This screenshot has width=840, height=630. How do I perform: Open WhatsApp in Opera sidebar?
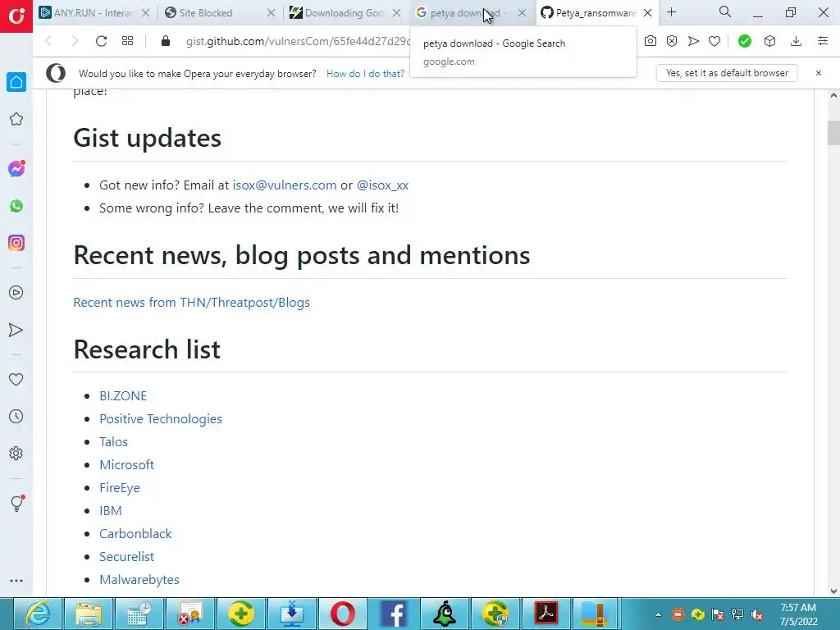pyautogui.click(x=16, y=206)
